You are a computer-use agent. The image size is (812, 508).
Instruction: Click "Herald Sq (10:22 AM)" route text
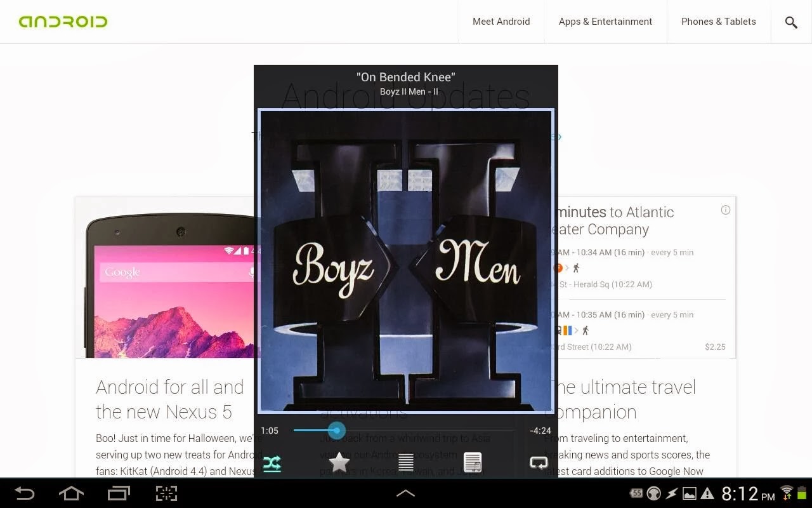[x=613, y=284]
